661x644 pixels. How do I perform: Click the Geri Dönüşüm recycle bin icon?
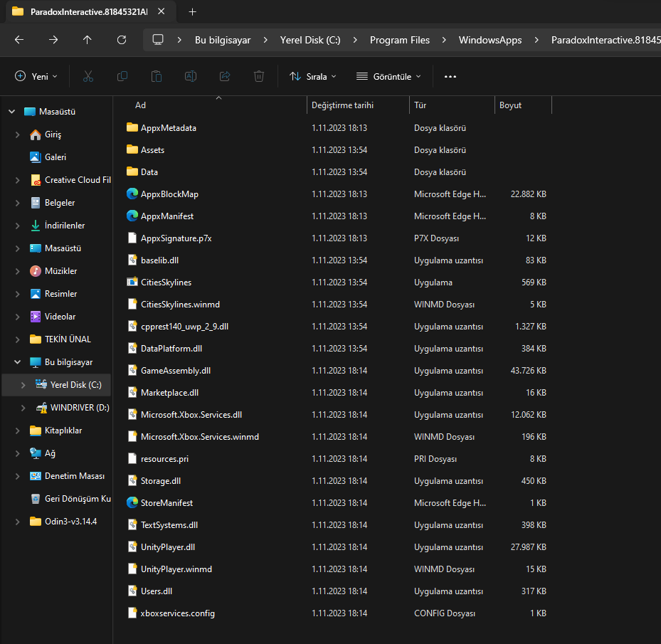pyautogui.click(x=36, y=499)
